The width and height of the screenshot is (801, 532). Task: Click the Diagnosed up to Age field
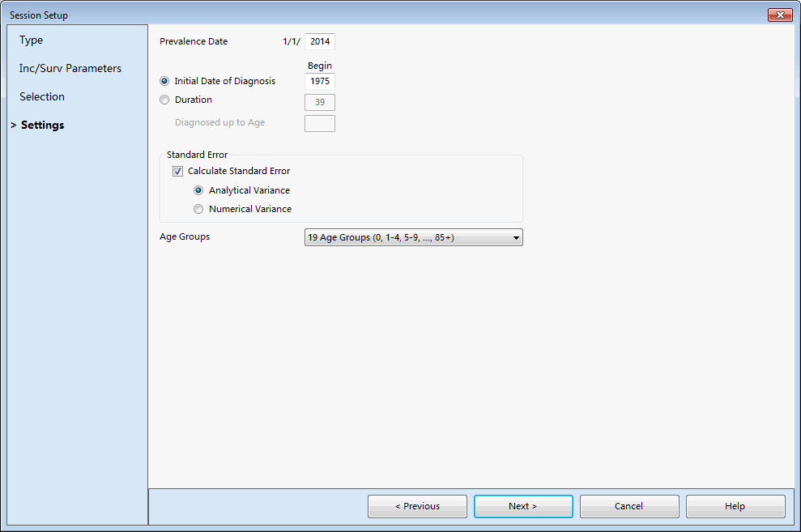pos(320,123)
